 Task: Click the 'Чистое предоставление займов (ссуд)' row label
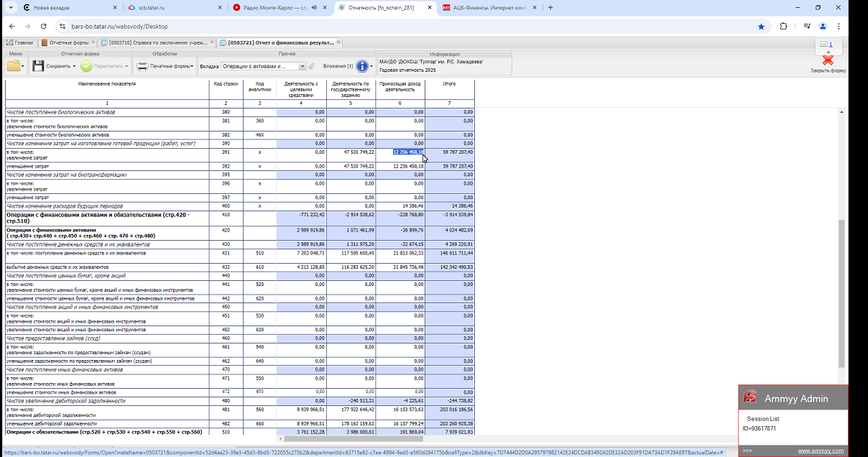point(52,338)
